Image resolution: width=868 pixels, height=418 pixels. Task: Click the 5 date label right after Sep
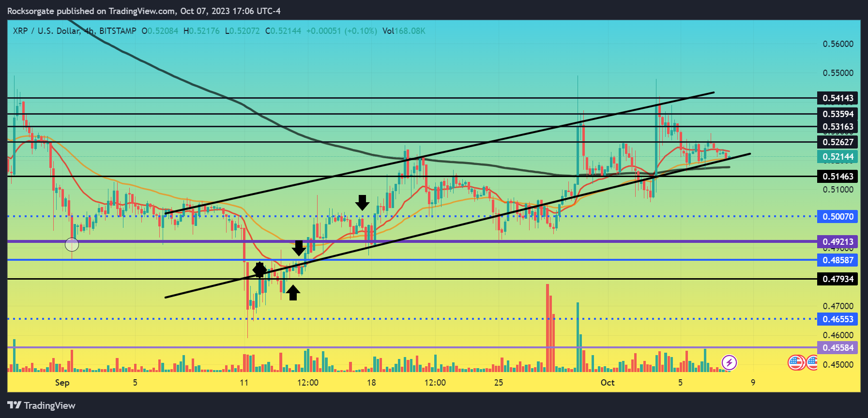135,383
